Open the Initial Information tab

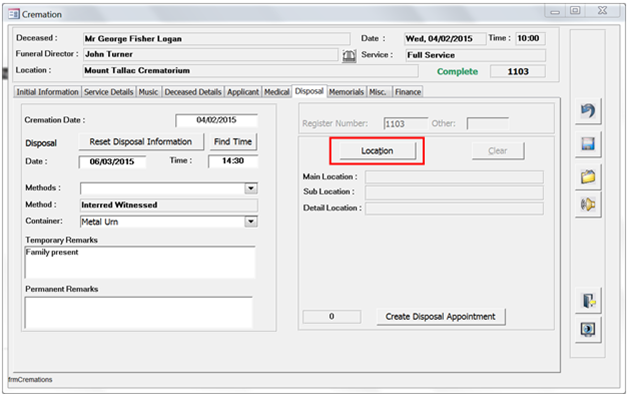coord(47,92)
